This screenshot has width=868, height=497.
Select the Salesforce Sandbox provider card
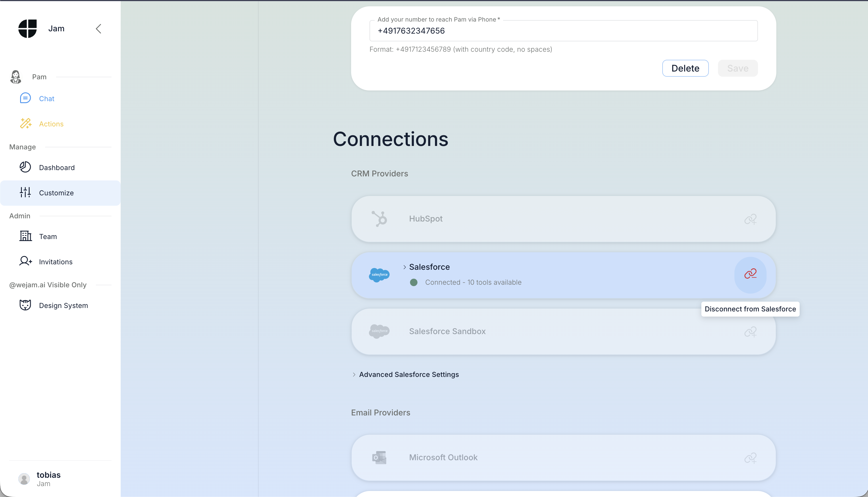(563, 332)
